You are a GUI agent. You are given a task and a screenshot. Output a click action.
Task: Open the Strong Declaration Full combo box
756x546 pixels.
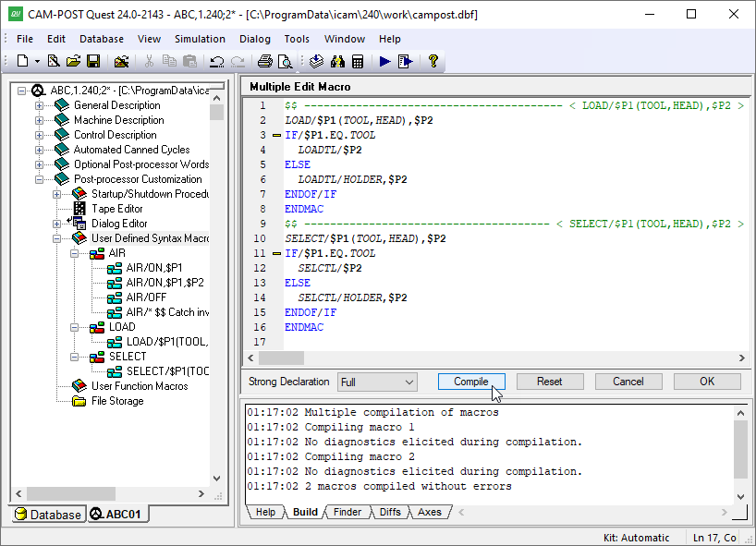click(377, 382)
